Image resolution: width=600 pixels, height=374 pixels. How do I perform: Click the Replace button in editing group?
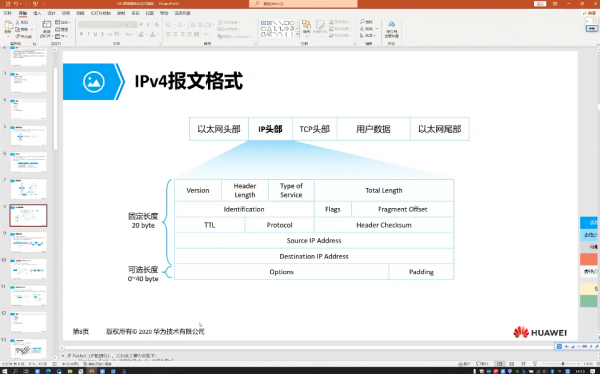pyautogui.click(x=367, y=29)
